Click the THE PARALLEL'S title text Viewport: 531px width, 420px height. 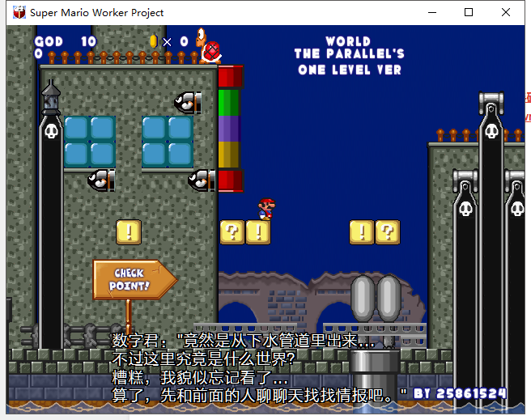click(x=350, y=53)
